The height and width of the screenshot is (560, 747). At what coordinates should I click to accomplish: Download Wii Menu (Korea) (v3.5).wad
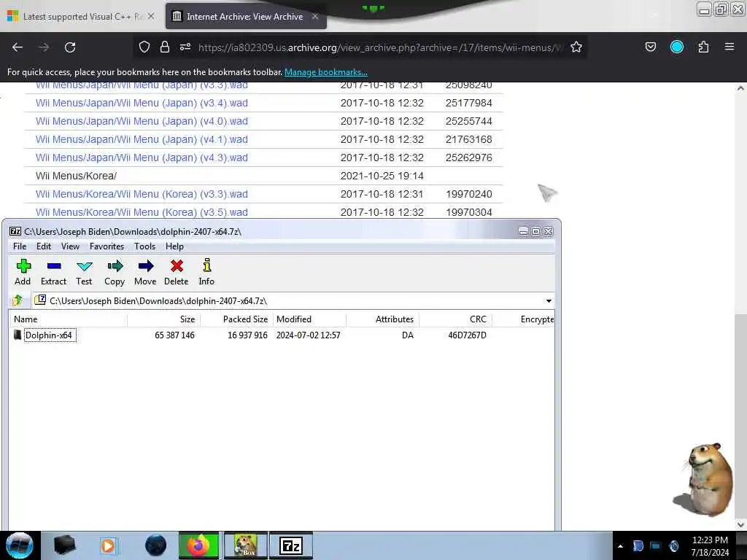142,212
